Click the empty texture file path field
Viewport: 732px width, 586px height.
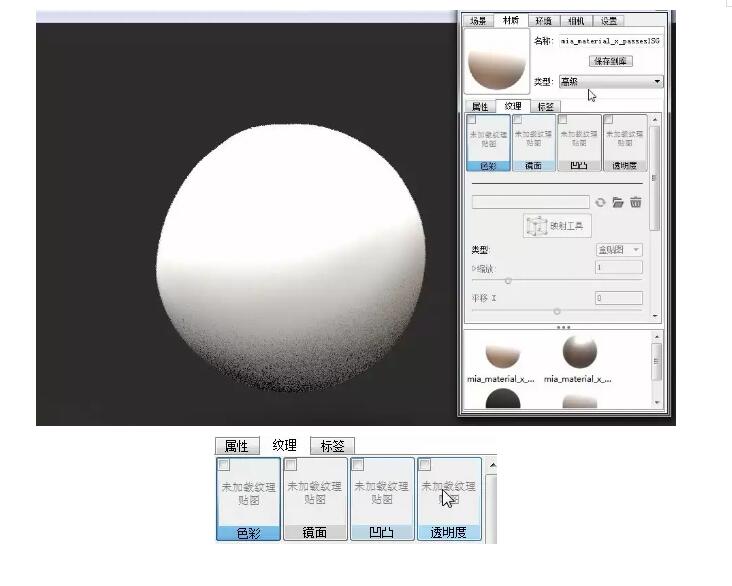pos(530,202)
